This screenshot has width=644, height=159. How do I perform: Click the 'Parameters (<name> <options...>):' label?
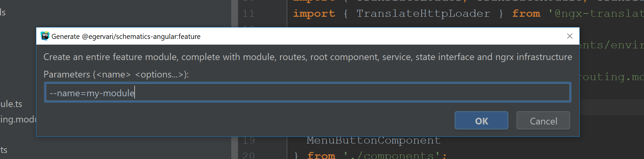pos(116,74)
